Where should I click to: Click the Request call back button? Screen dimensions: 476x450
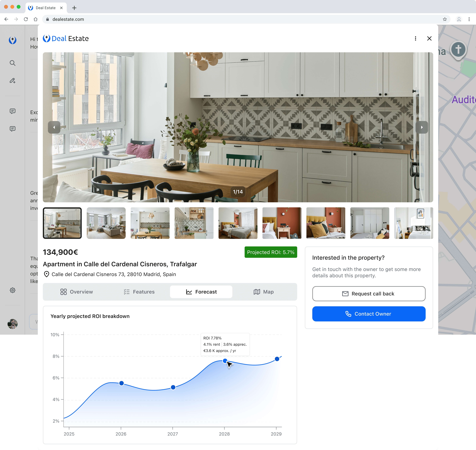click(x=369, y=294)
